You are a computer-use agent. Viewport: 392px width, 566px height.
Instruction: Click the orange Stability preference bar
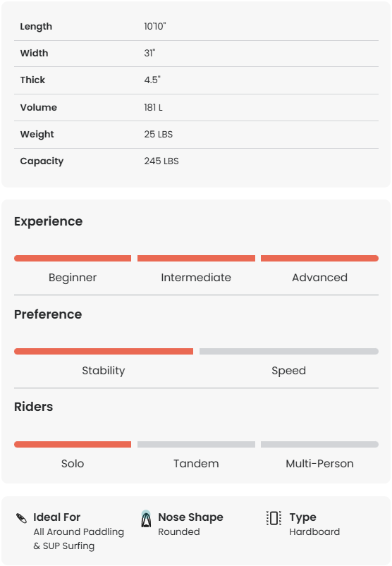point(104,351)
